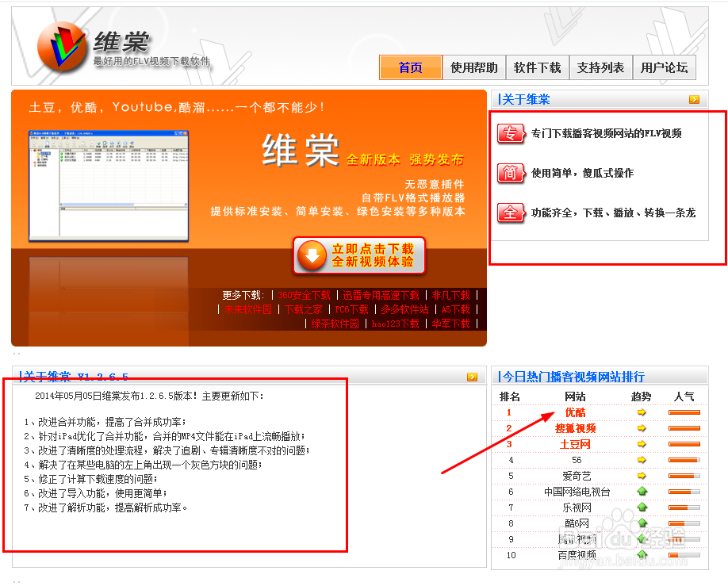
Task: Select the 用户论坛 tab
Action: coord(665,67)
